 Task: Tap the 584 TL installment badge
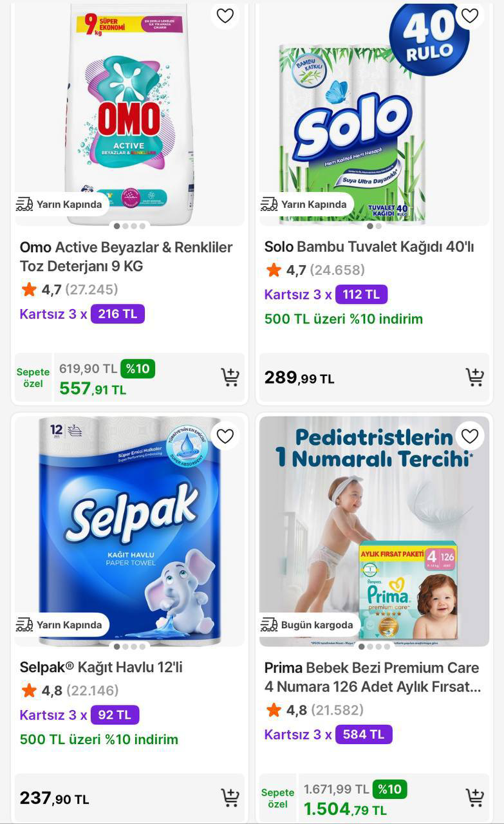(363, 735)
